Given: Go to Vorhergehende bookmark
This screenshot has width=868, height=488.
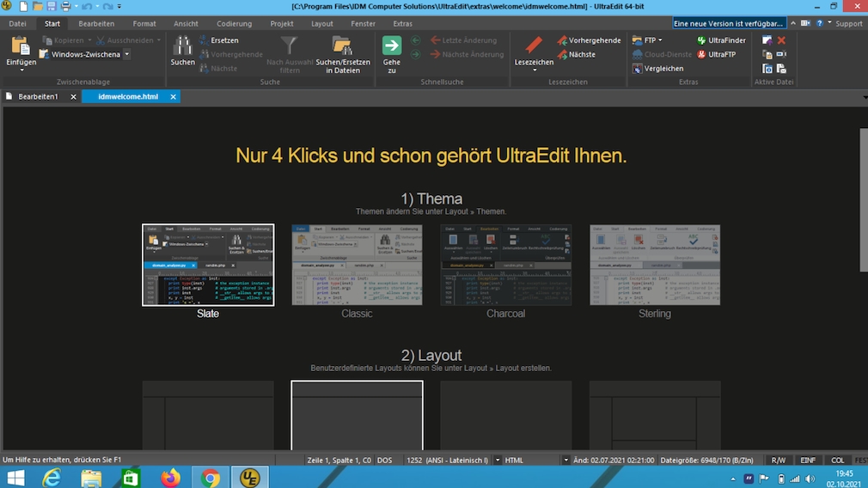Looking at the screenshot, I should (x=589, y=40).
